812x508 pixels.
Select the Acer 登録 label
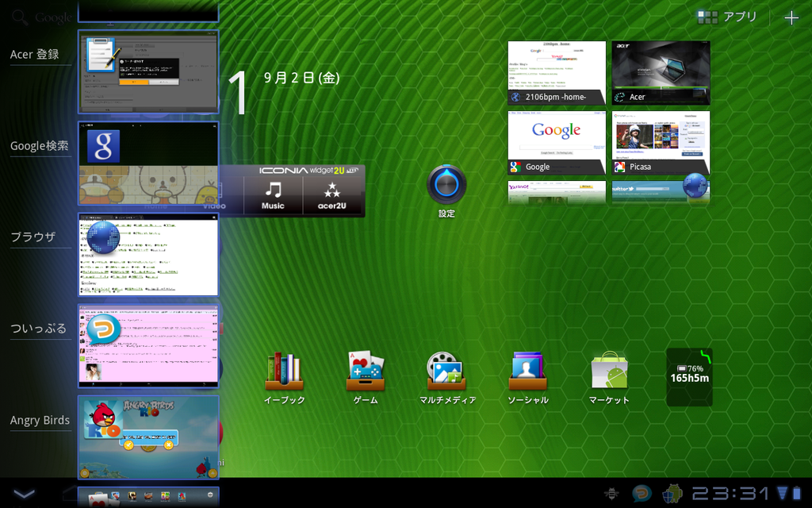pos(35,55)
